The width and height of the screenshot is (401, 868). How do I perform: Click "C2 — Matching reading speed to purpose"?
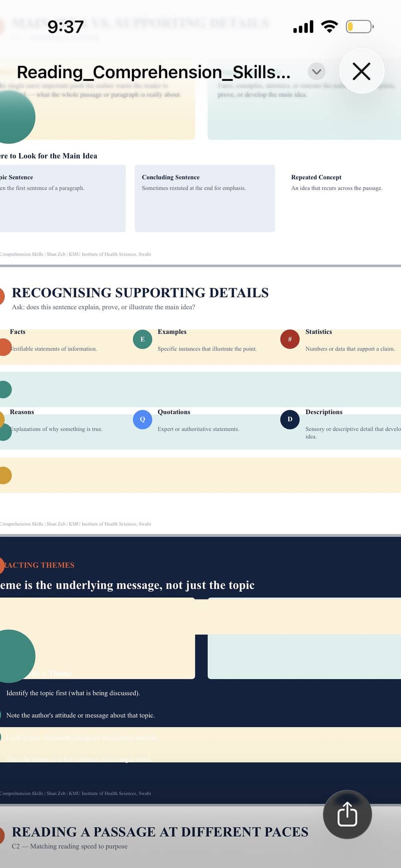pos(70,846)
